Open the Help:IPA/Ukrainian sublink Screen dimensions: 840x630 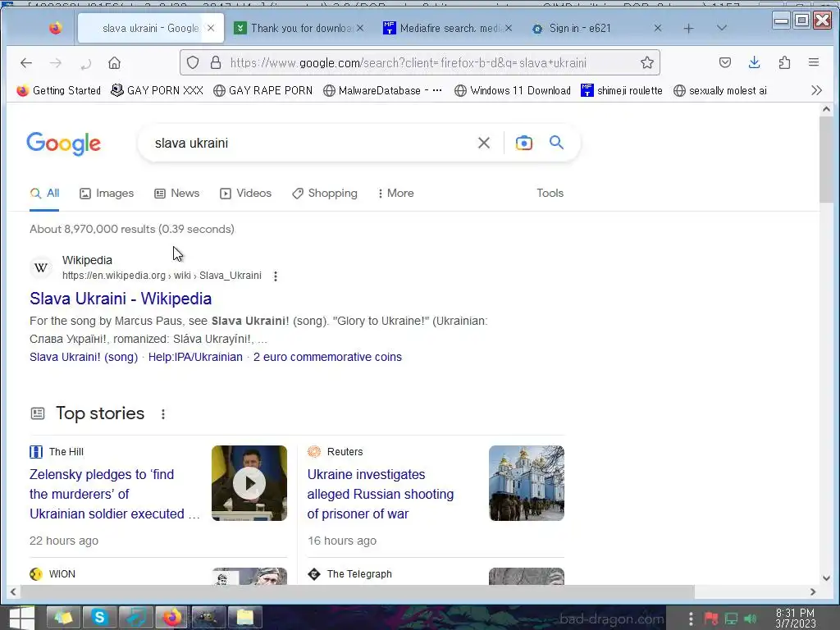pos(195,358)
